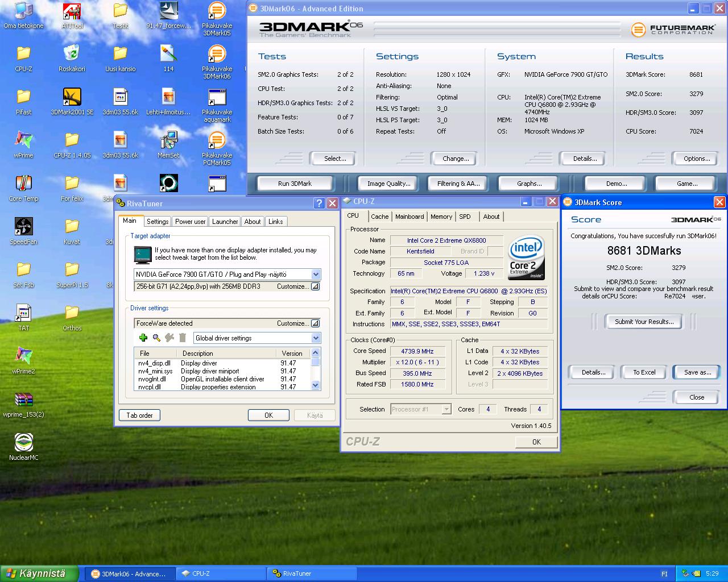Select the nvoglnt.dll row in driver list
Image resolution: width=728 pixels, height=582 pixels.
pyautogui.click(x=222, y=379)
